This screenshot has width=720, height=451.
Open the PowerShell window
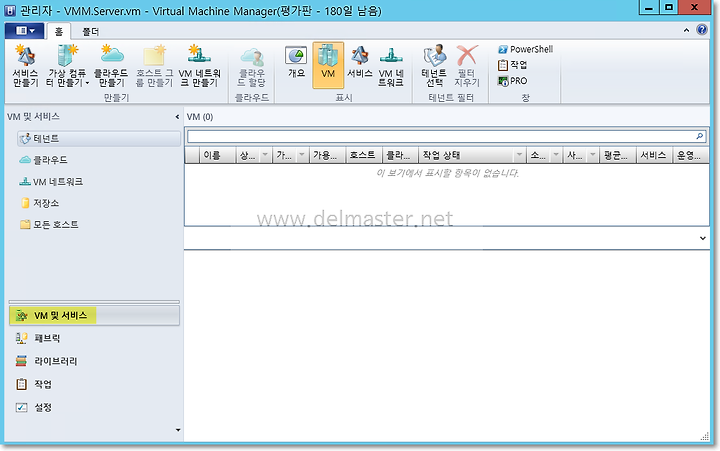525,49
